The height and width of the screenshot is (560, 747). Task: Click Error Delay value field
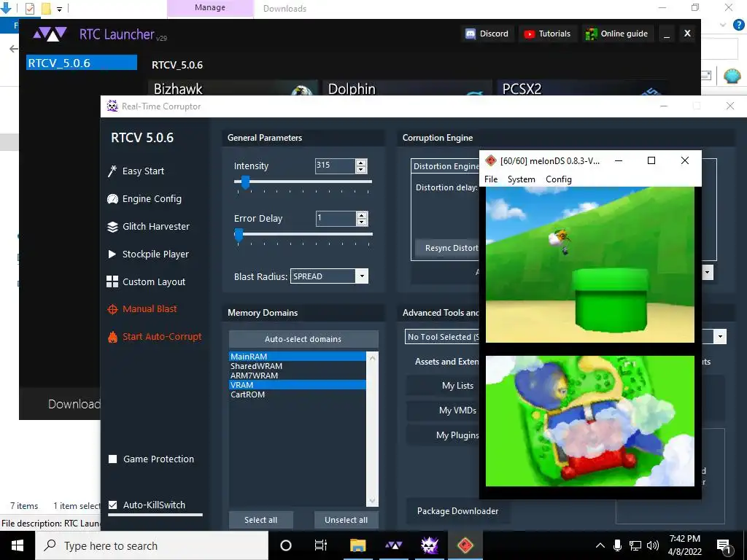(x=336, y=218)
